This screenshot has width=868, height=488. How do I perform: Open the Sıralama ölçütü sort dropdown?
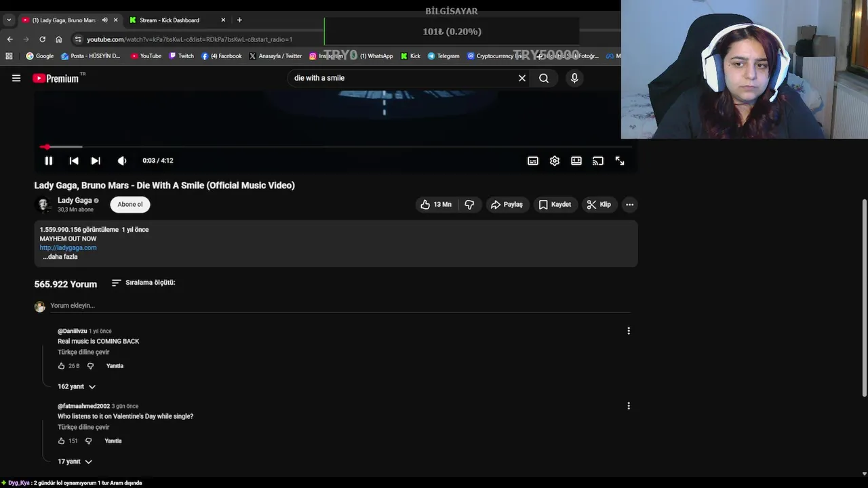[x=143, y=283]
